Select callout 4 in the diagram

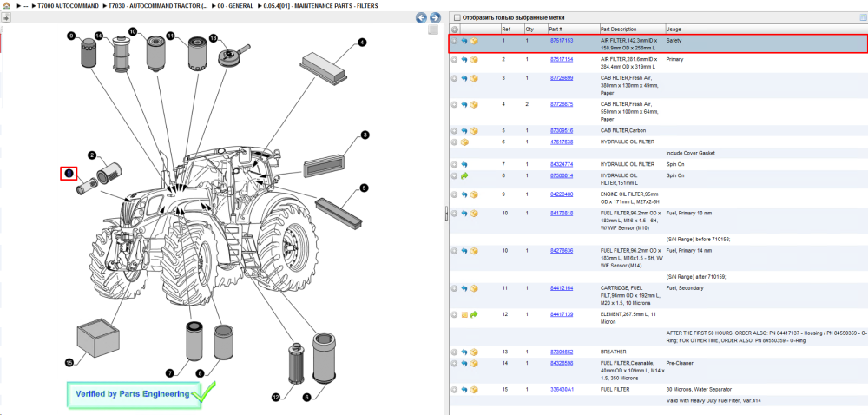[x=361, y=42]
